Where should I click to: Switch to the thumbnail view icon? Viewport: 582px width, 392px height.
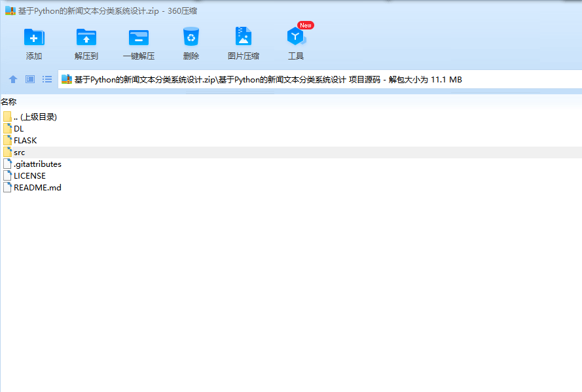coord(30,79)
